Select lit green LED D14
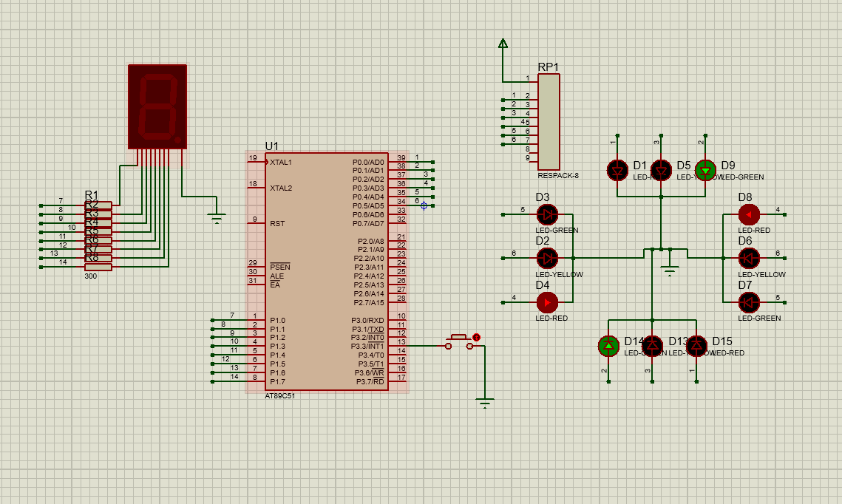The width and height of the screenshot is (842, 504). 608,346
